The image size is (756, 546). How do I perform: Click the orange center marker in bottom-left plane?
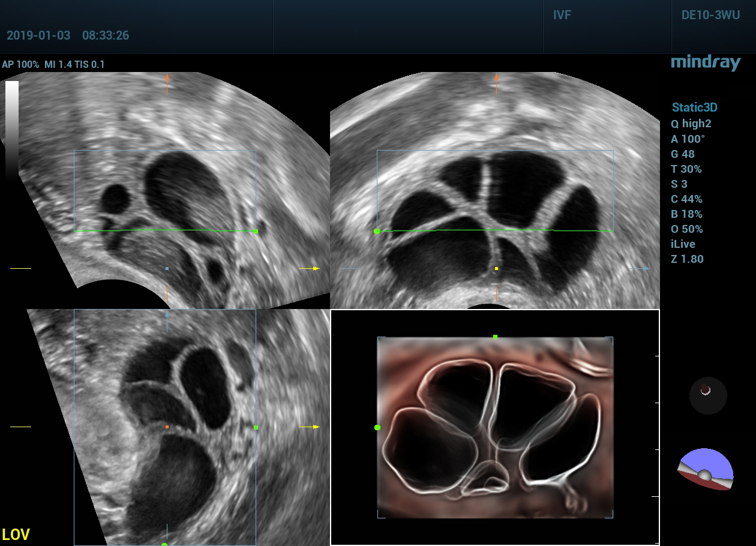[x=167, y=427]
